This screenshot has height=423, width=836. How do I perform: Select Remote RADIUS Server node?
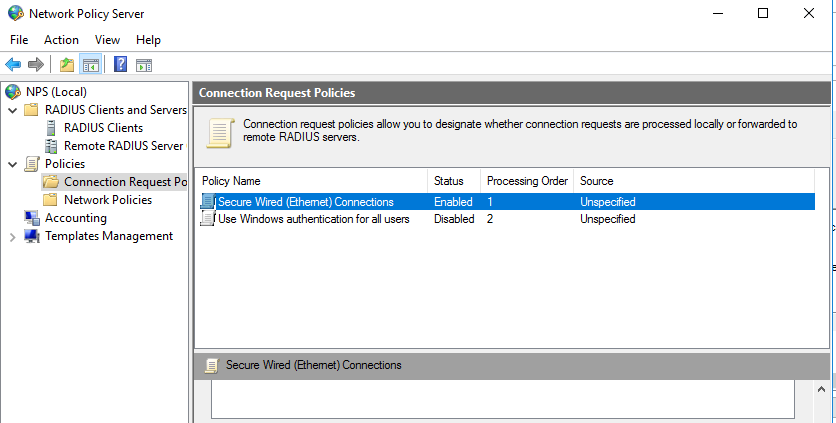point(124,146)
